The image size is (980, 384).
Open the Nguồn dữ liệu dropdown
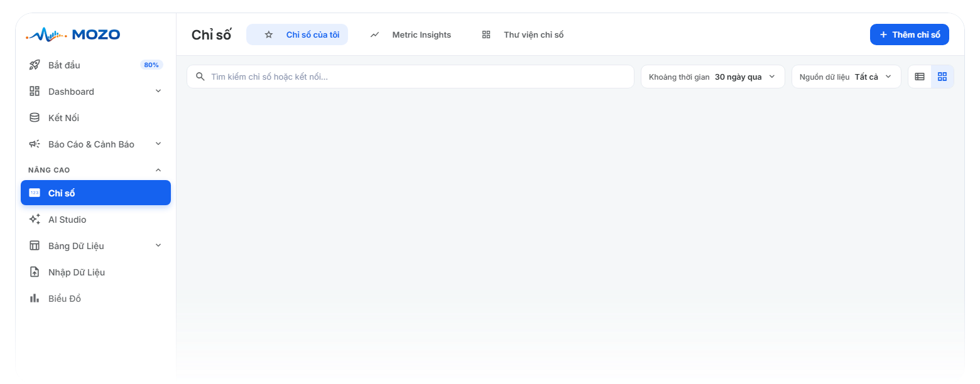pos(846,77)
